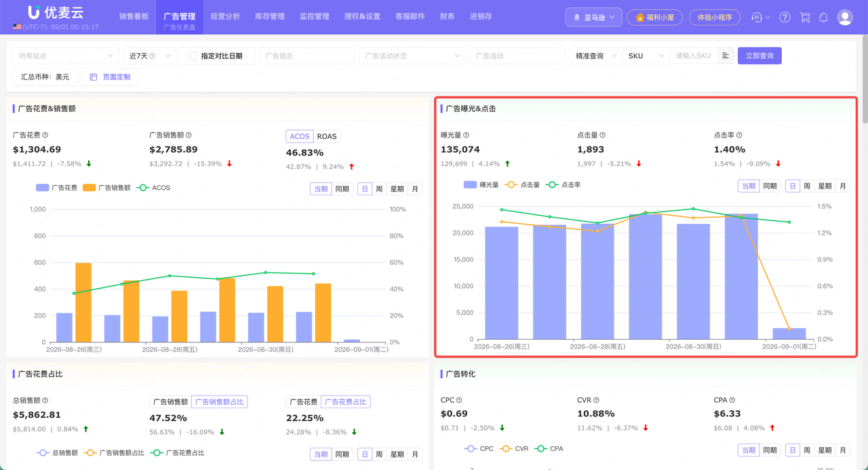
Task: Click the info icon beside CPC
Action: coord(459,400)
